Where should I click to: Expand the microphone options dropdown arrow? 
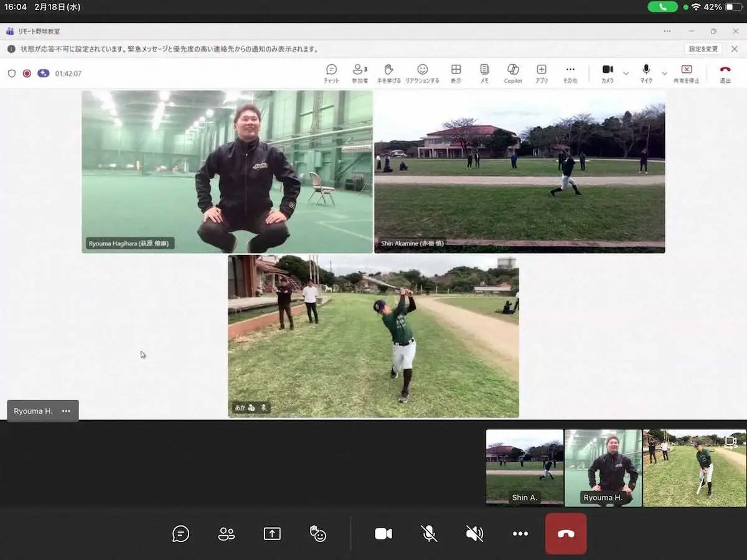664,73
